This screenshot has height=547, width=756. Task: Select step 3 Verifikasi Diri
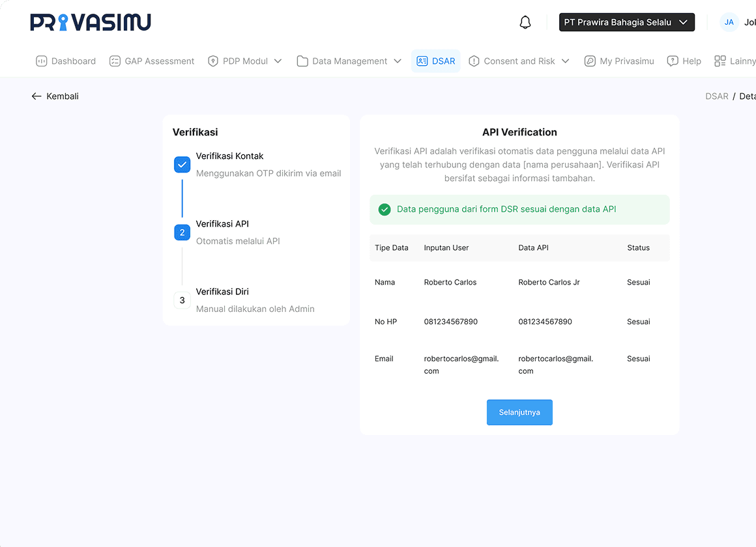pyautogui.click(x=182, y=300)
